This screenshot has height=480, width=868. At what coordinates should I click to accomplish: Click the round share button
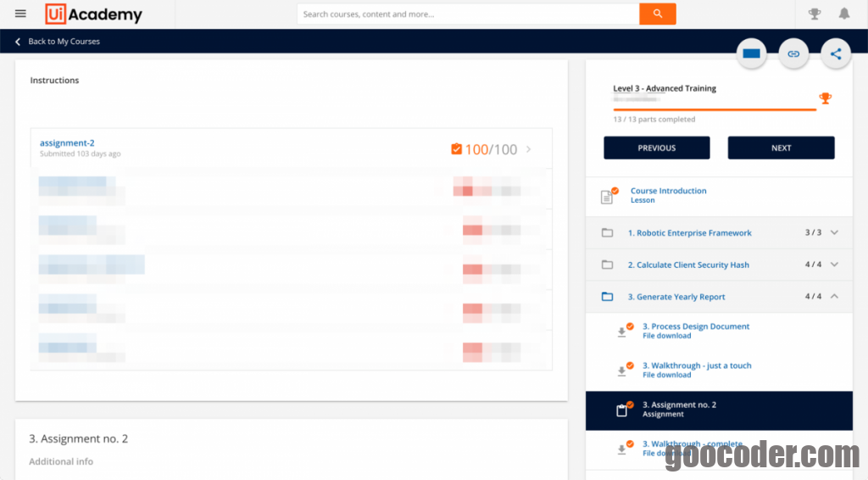tap(836, 54)
